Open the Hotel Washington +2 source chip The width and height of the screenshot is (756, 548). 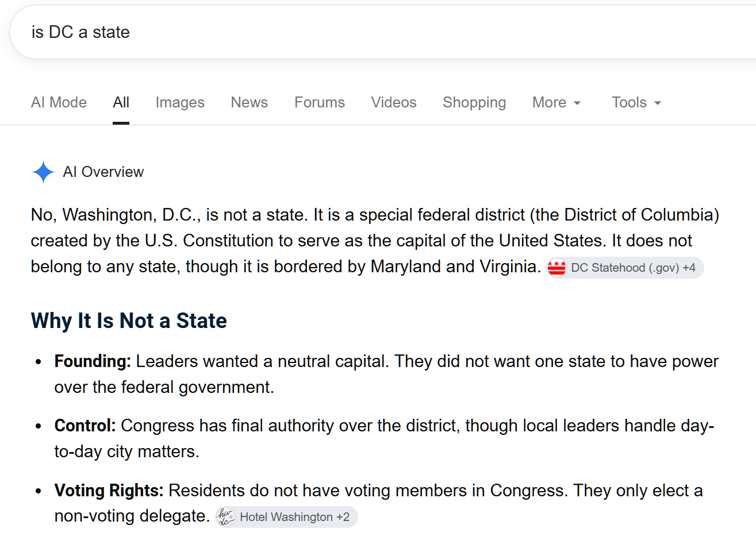tap(286, 517)
